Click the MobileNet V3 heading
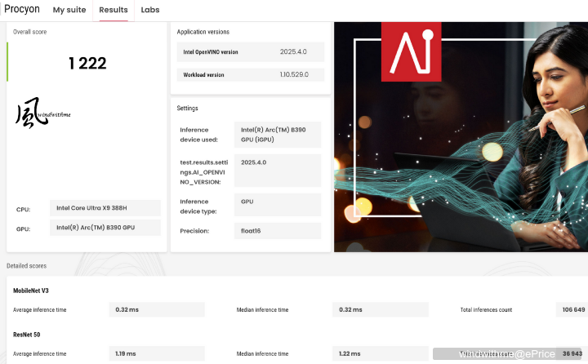Viewport: 588px width, 364px height. click(x=31, y=291)
